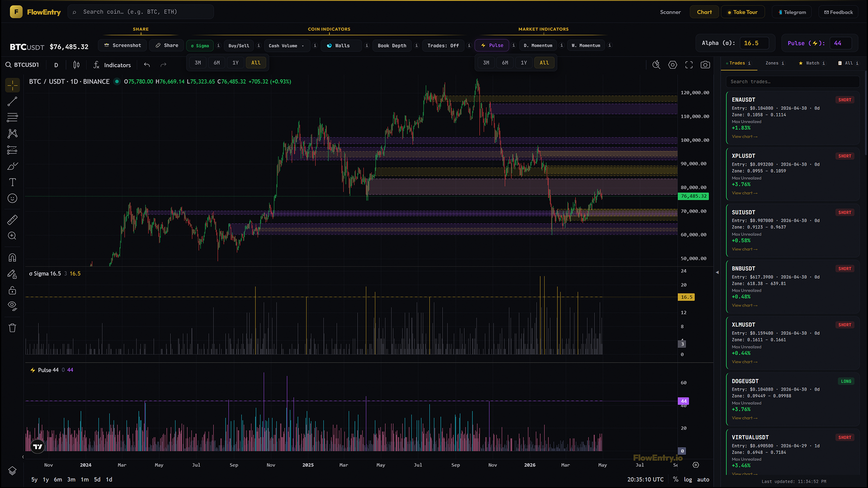Open the Fibonacci retracement tools
Viewport: 868px width, 488px height.
point(12,117)
